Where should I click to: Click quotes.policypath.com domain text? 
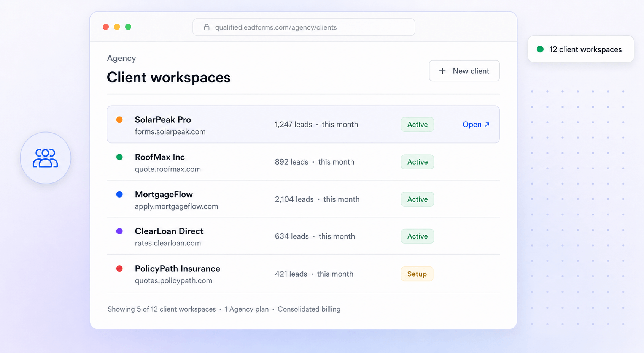173,281
